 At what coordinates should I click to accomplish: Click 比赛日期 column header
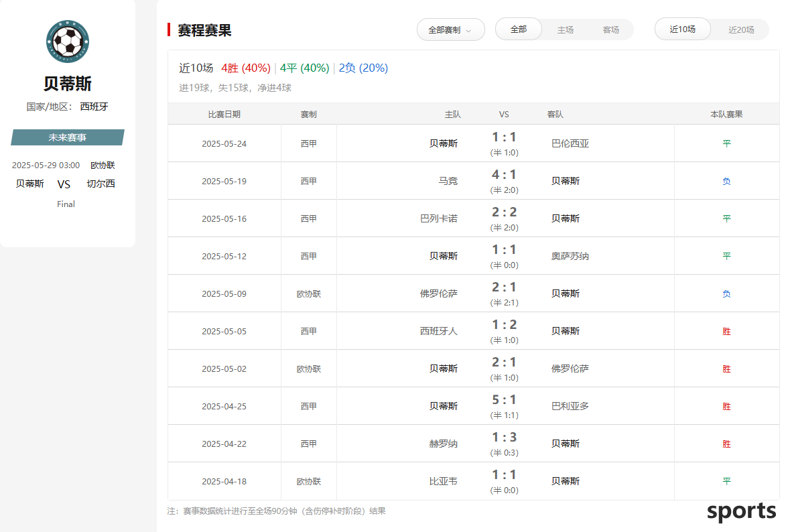pyautogui.click(x=224, y=115)
